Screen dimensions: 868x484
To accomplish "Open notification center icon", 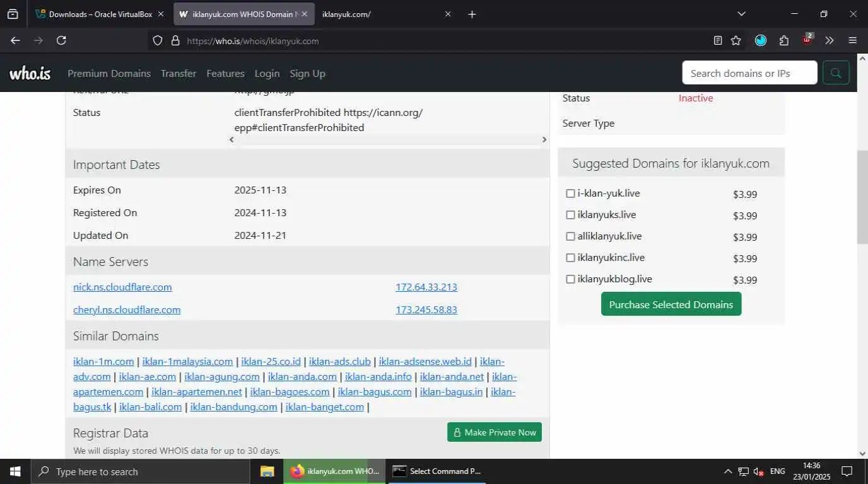I will [847, 471].
